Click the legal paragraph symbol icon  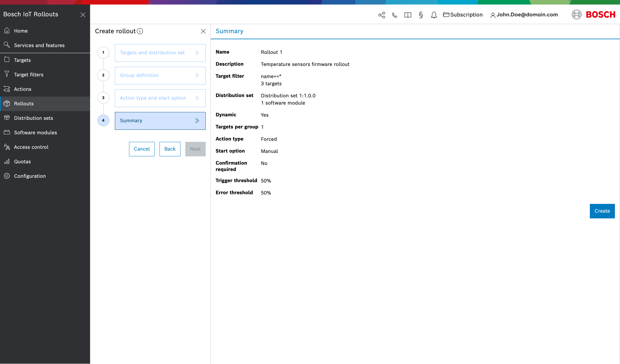[421, 15]
